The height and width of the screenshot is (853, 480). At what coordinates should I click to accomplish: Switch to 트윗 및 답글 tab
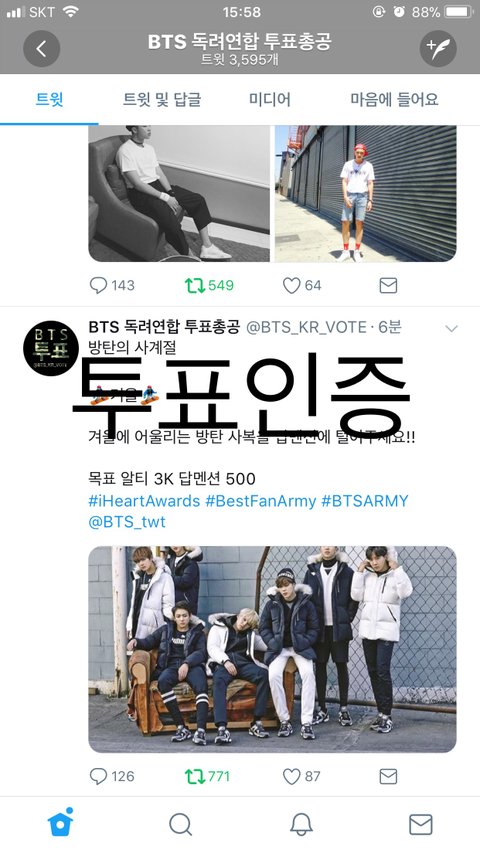pos(162,100)
